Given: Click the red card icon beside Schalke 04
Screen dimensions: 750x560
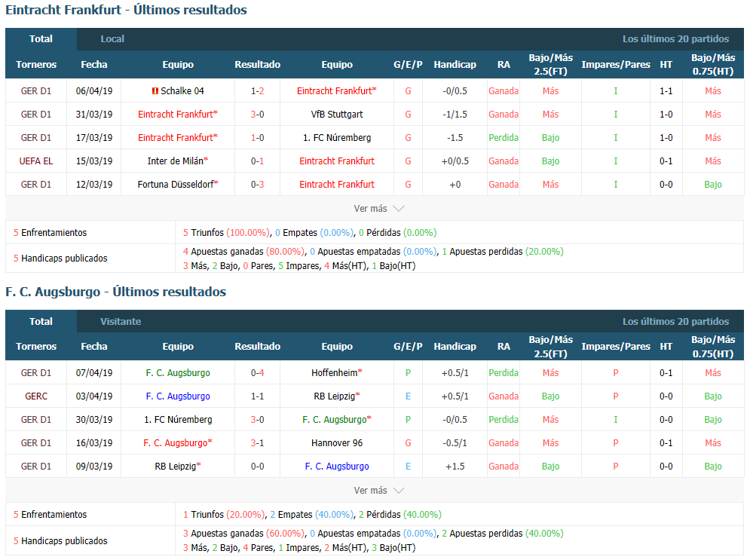Looking at the screenshot, I should pos(155,91).
